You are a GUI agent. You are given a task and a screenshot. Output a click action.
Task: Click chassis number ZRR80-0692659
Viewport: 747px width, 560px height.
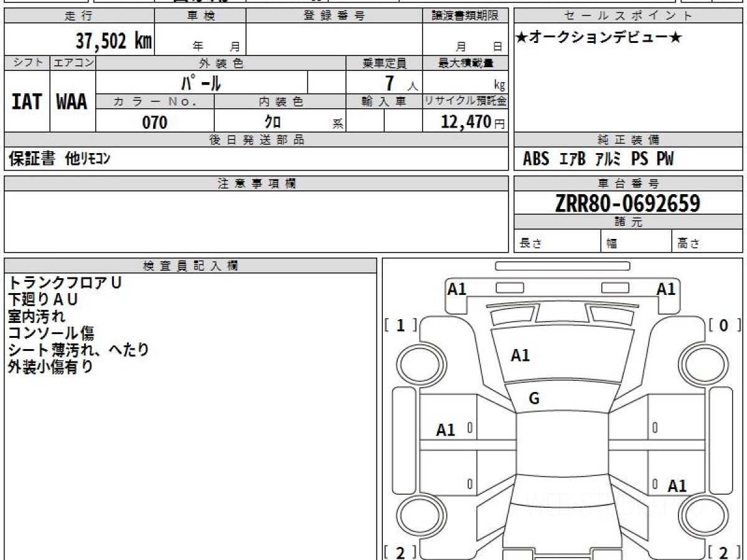coord(628,203)
